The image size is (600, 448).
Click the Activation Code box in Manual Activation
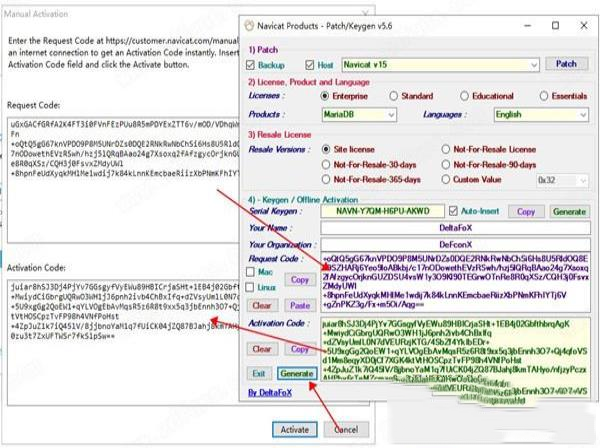point(123,342)
